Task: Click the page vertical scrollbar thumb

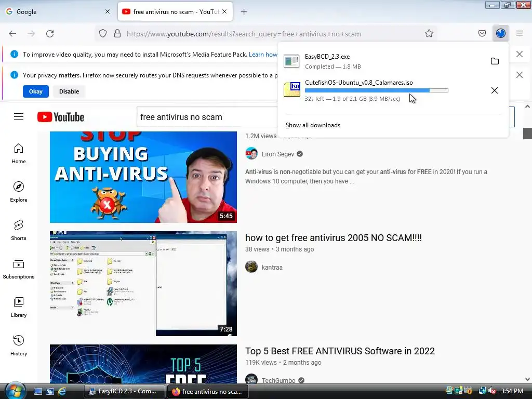Action: click(x=527, y=134)
